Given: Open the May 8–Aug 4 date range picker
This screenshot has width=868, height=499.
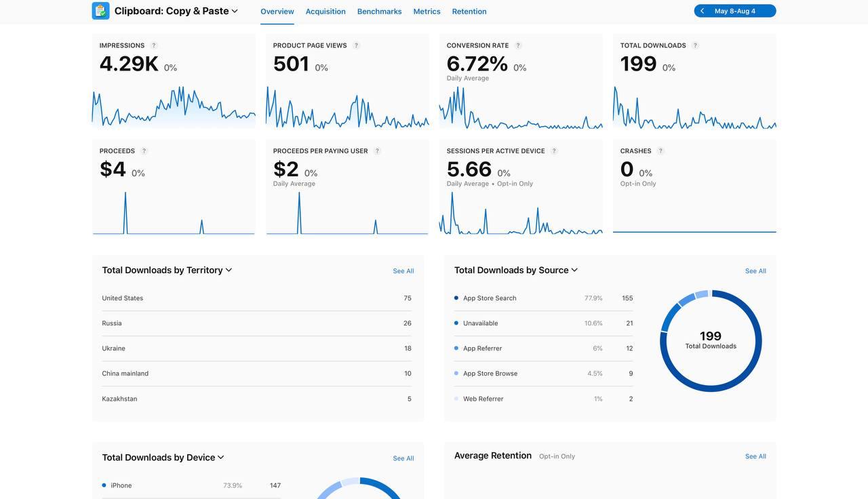Looking at the screenshot, I should coord(735,11).
